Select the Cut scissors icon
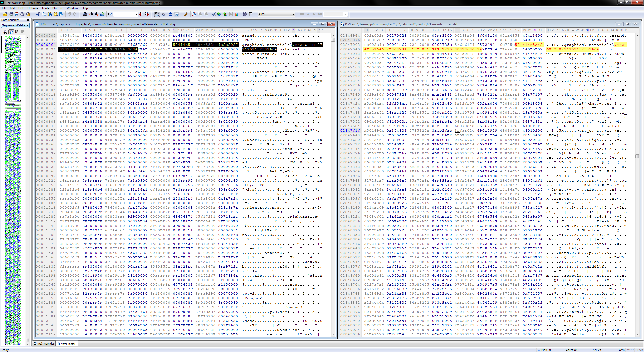 [x=38, y=14]
